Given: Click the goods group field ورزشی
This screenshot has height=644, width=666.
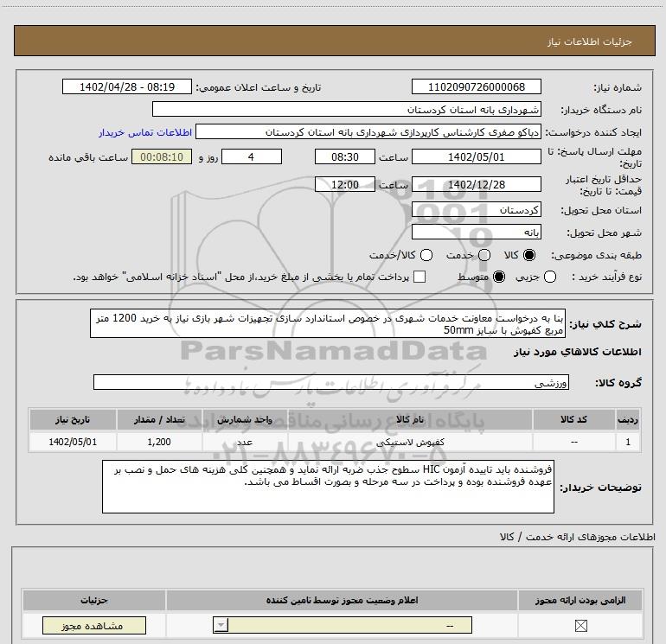Looking at the screenshot, I should click(331, 382).
